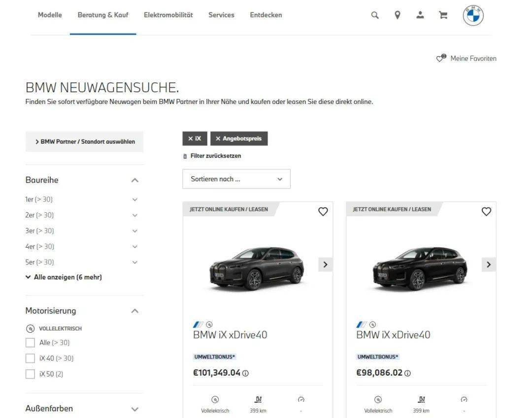Favorite the €101,349.04 iX xDrive40 with heart
The width and height of the screenshot is (532, 418).
[x=323, y=212]
